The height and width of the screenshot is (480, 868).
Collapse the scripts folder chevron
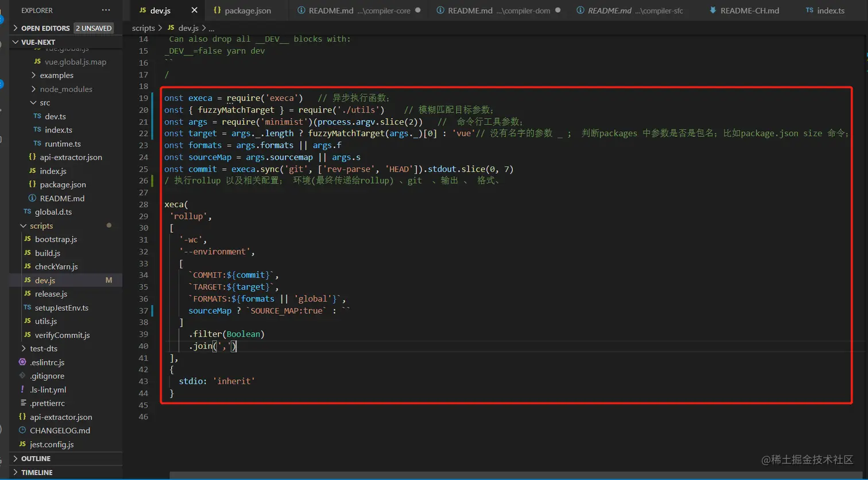click(x=24, y=226)
